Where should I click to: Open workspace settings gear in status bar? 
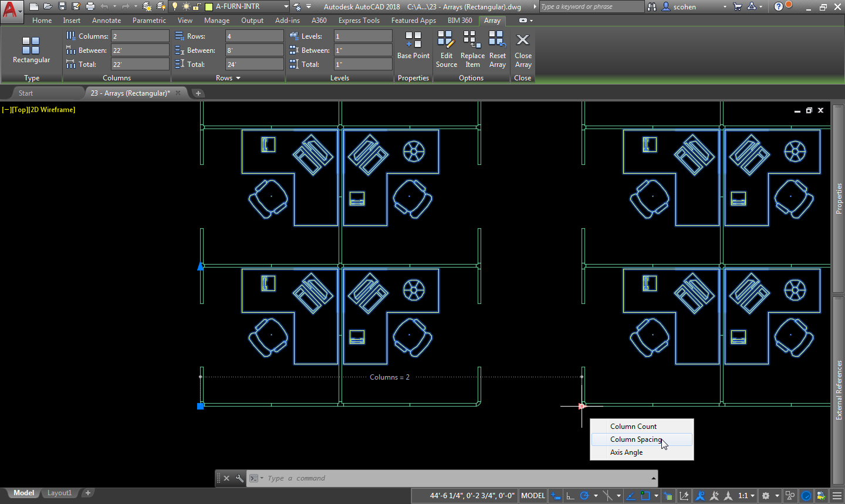point(767,495)
